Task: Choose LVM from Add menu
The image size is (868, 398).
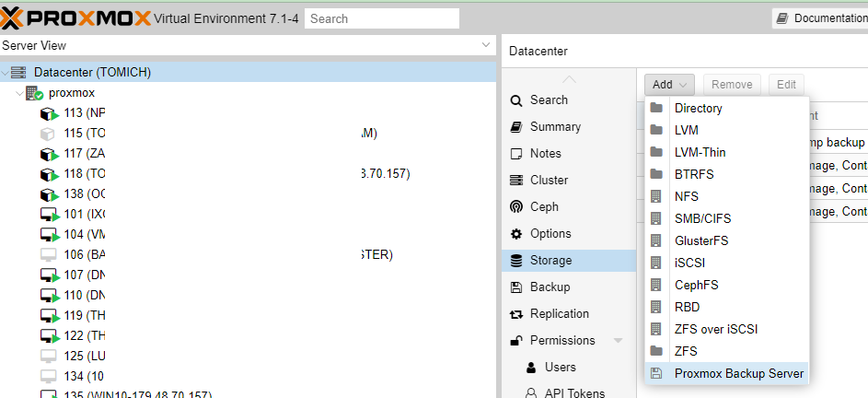Action: pos(726,130)
